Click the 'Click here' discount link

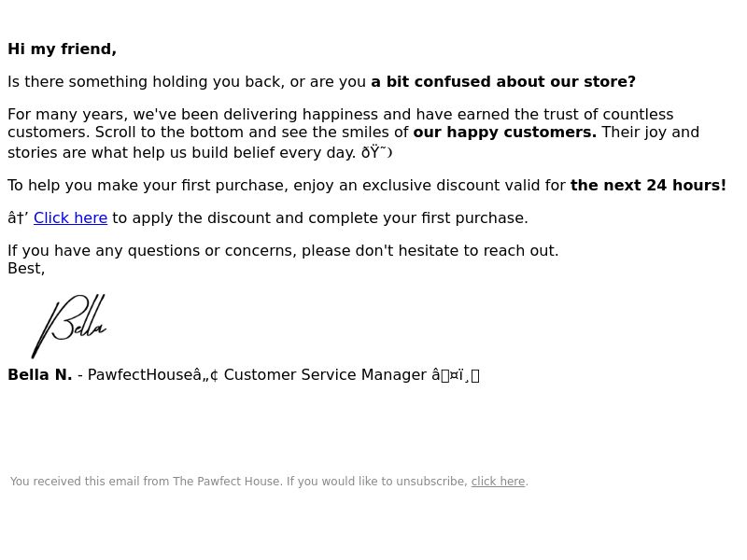pyautogui.click(x=71, y=218)
